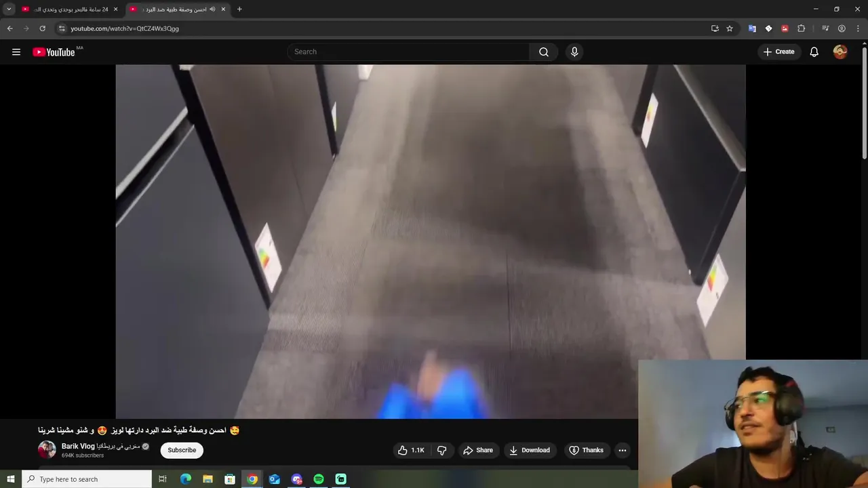
Task: Focus the YouTube search box
Action: pyautogui.click(x=409, y=52)
